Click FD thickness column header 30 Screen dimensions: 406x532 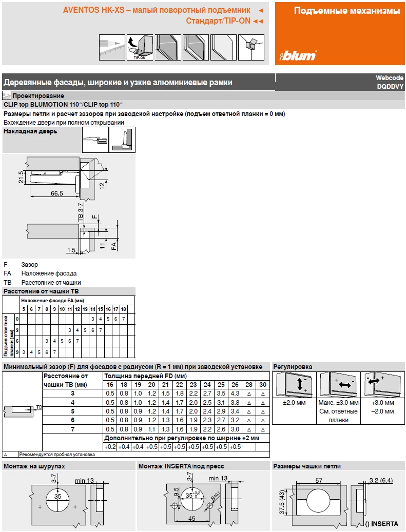click(x=263, y=385)
